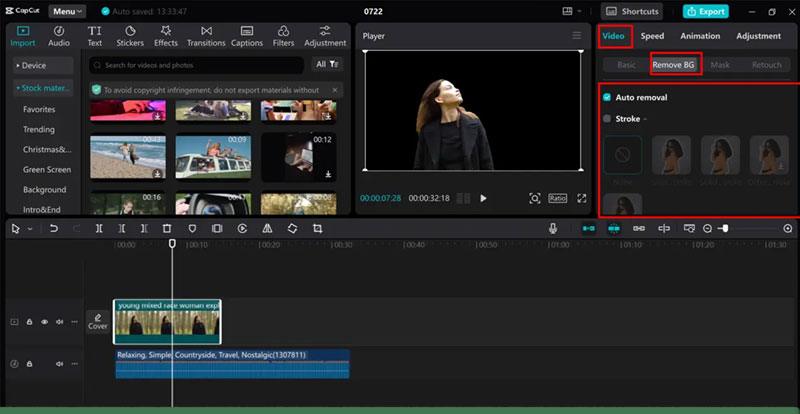Uncheck the Auto removal checkbox
This screenshot has height=414, width=800.
(x=607, y=98)
